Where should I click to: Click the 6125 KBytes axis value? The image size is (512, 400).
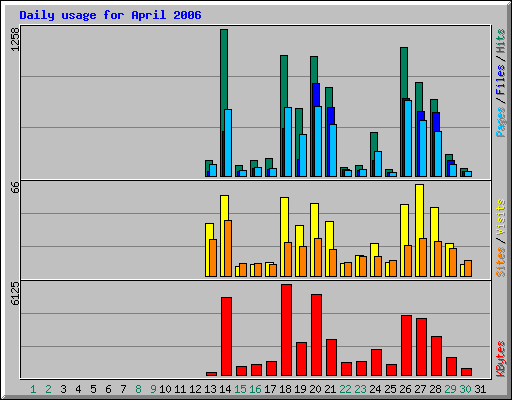pyautogui.click(x=15, y=293)
